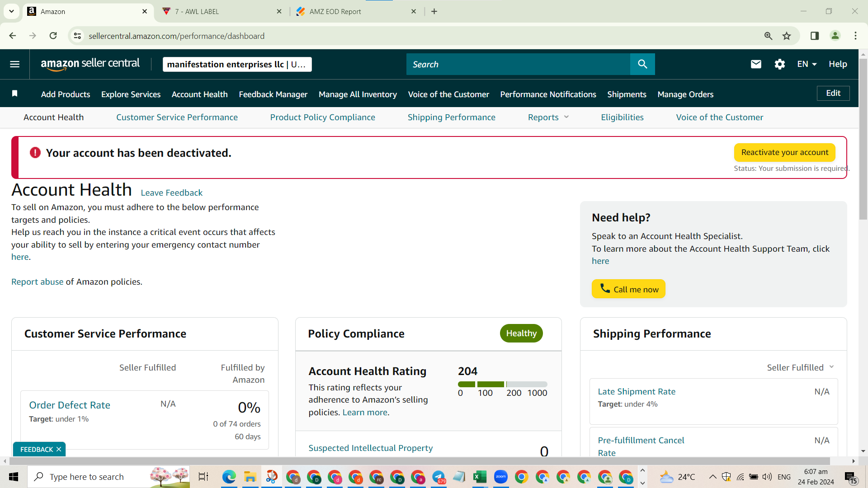This screenshot has height=488, width=868.
Task: Open File Explorer from the taskbar
Action: [250, 477]
